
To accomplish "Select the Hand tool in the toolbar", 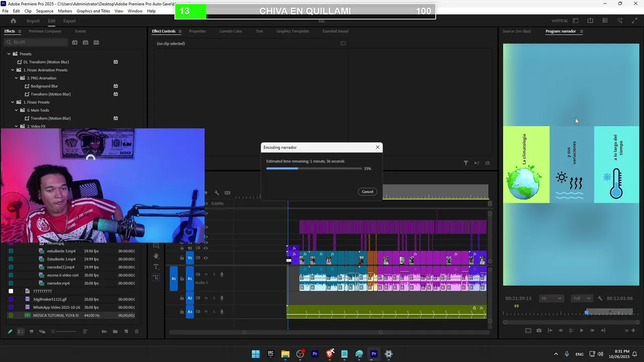I will coord(156,256).
